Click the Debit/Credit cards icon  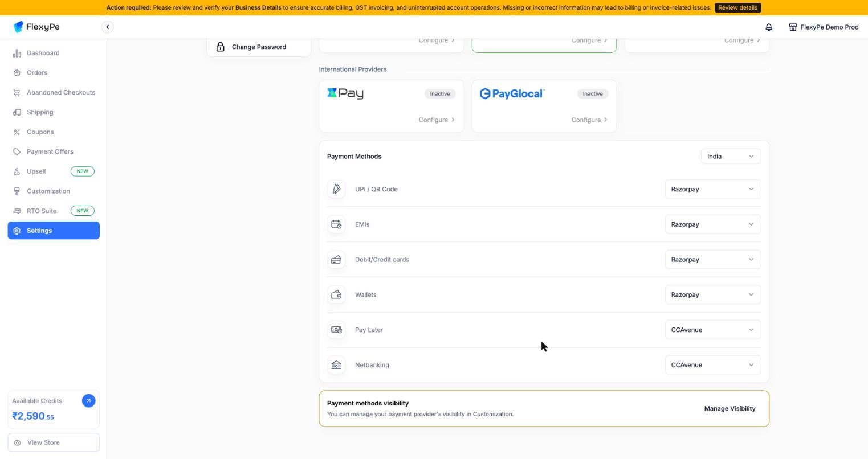point(336,260)
